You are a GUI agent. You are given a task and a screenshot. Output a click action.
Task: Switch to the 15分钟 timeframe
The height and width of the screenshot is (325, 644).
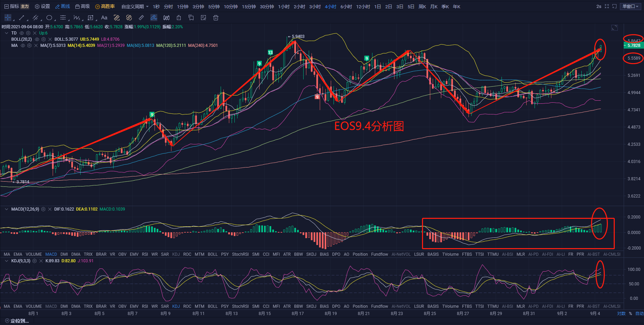tap(249, 7)
